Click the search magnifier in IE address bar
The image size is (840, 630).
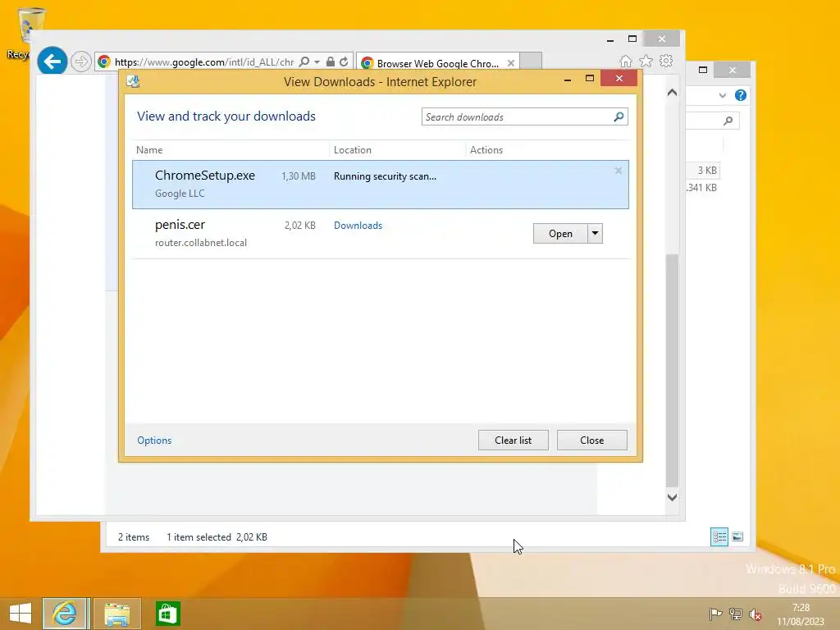304,62
